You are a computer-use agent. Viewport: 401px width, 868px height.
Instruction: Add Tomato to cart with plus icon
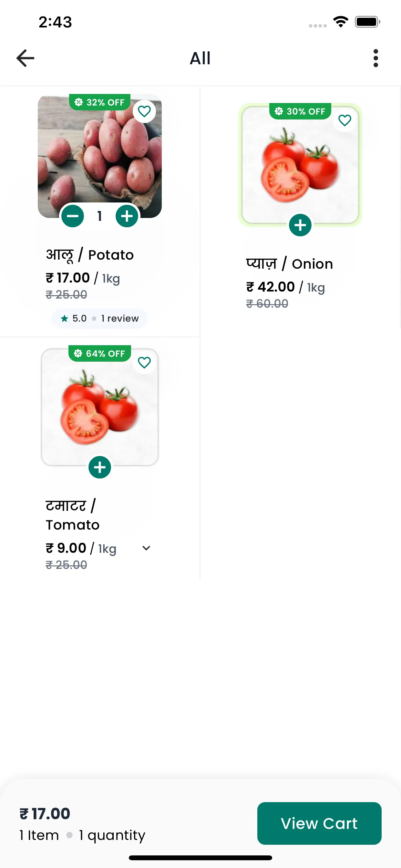pyautogui.click(x=99, y=467)
